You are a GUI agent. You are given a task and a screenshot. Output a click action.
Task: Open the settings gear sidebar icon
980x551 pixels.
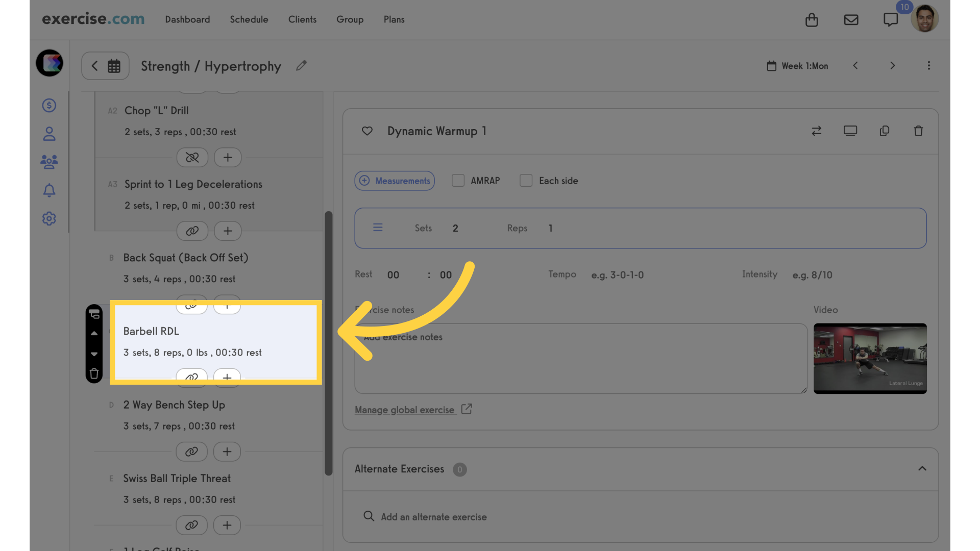click(x=49, y=218)
